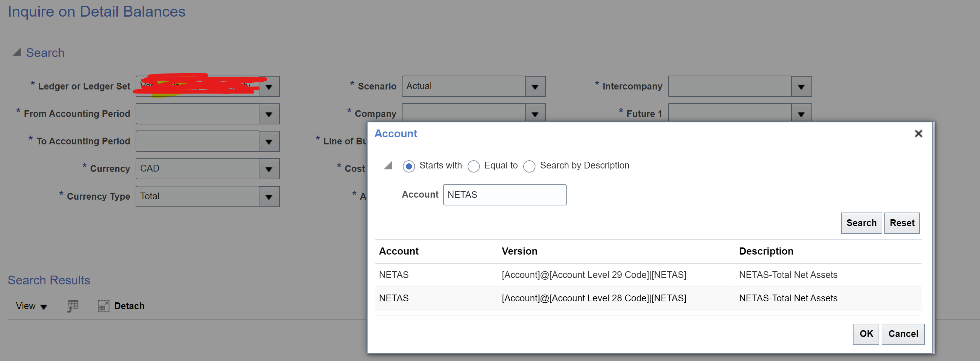Viewport: 980px width, 361px height.
Task: Select the Equal to radio button
Action: 473,166
